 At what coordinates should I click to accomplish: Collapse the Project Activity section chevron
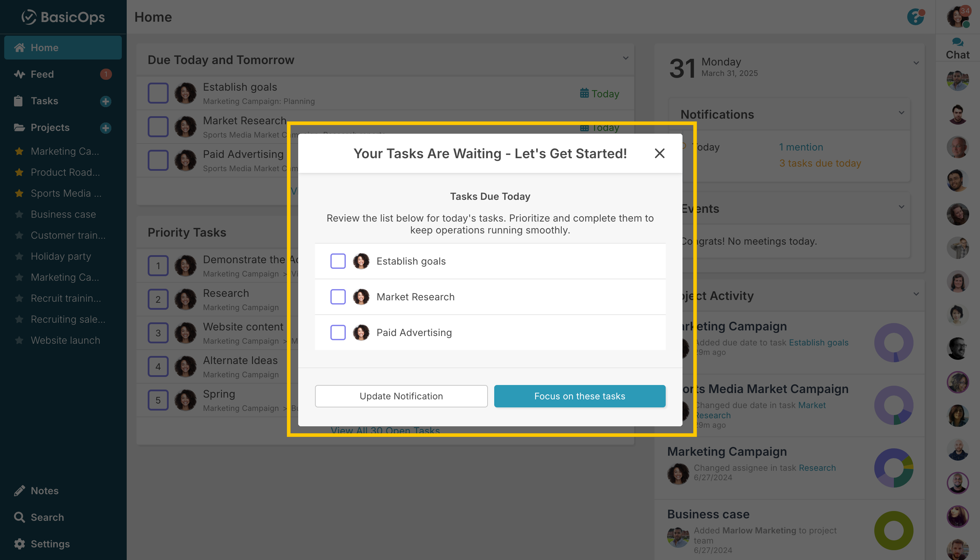click(x=916, y=294)
